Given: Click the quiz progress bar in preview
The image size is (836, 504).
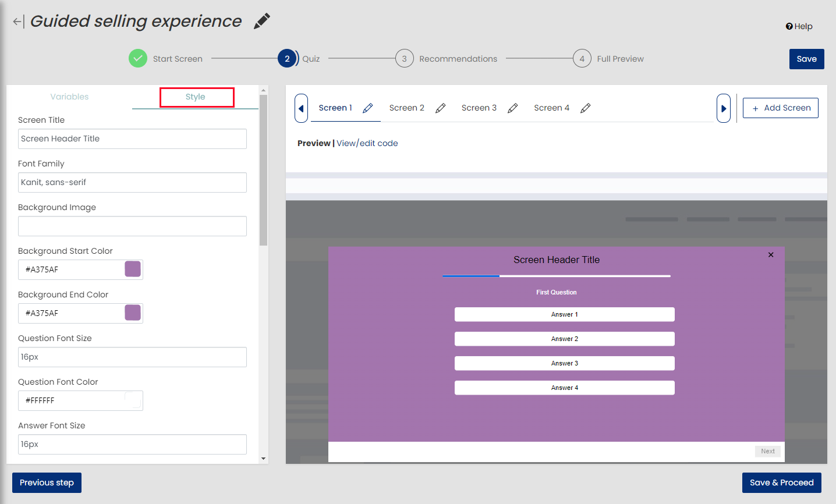Looking at the screenshot, I should (557, 276).
